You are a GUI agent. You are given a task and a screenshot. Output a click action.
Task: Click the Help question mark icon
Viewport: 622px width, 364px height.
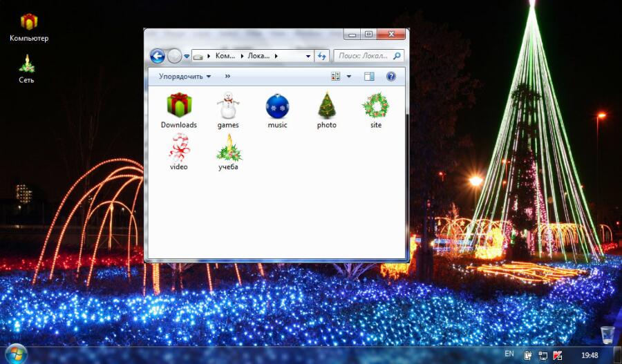click(390, 77)
